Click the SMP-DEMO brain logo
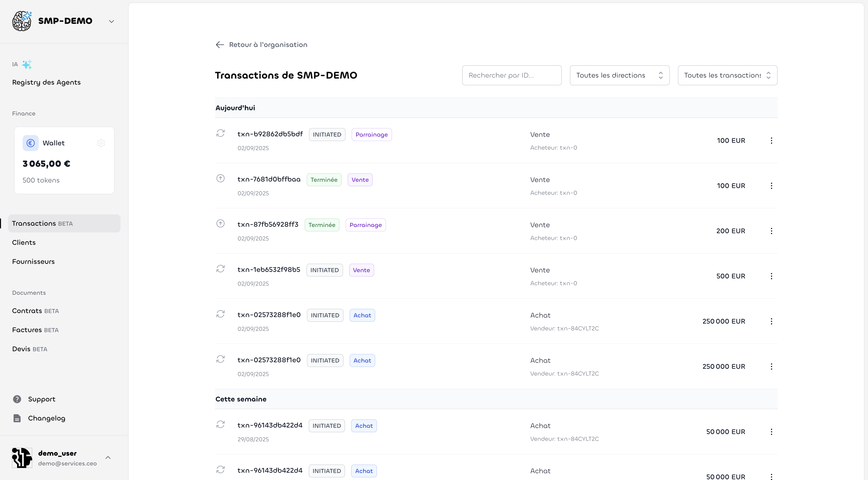 pos(22,21)
